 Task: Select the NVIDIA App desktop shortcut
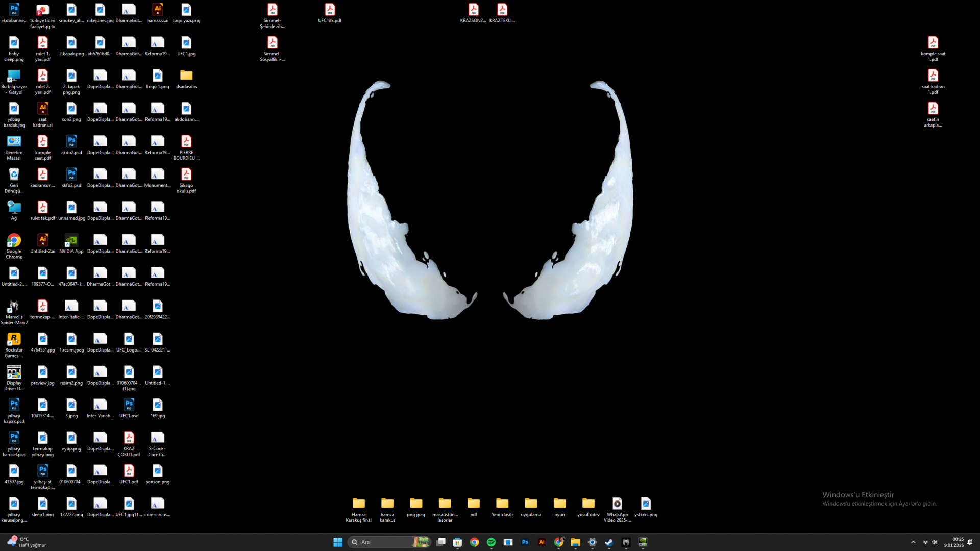[71, 241]
